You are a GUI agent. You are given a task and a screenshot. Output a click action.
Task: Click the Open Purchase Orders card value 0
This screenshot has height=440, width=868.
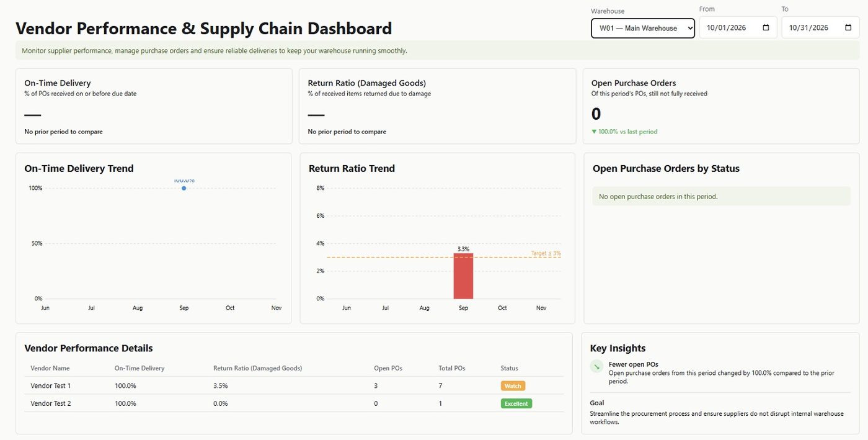pyautogui.click(x=596, y=114)
